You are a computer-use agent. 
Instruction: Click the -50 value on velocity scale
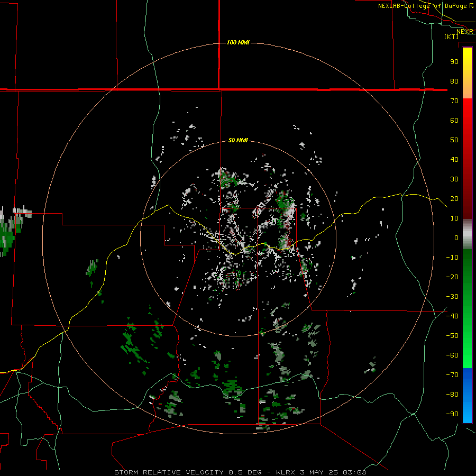pyautogui.click(x=452, y=336)
